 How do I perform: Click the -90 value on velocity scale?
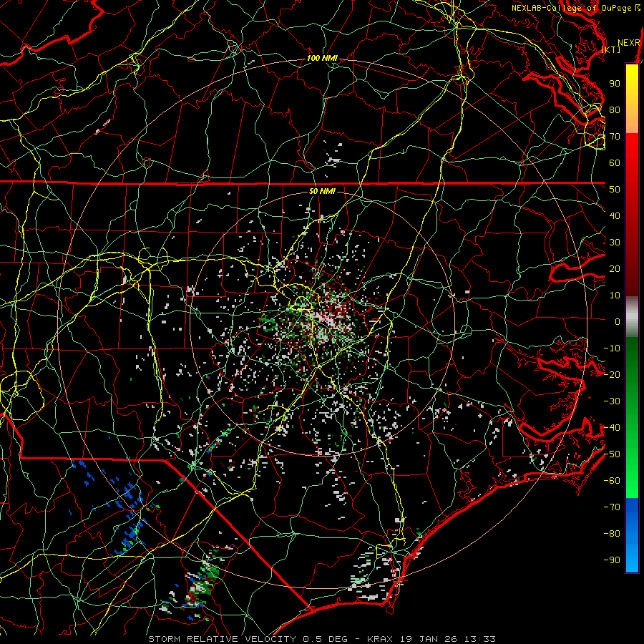pos(612,560)
